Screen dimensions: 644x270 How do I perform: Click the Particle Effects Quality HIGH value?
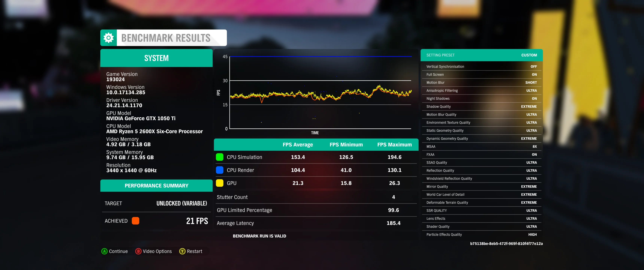[x=532, y=234]
